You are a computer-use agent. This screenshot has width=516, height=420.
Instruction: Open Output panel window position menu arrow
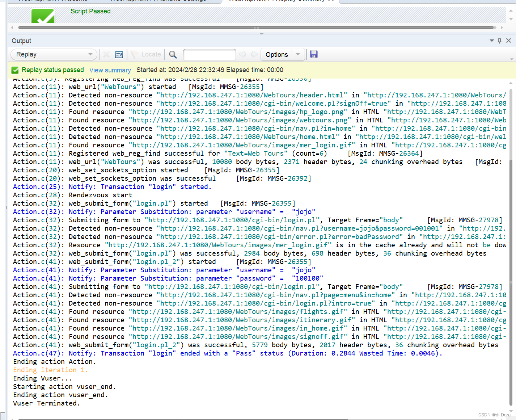click(491, 41)
